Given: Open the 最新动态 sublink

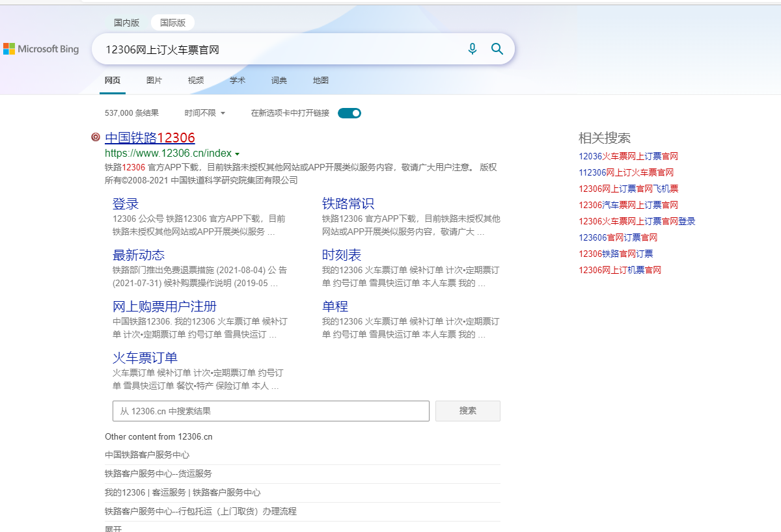Looking at the screenshot, I should (x=139, y=255).
